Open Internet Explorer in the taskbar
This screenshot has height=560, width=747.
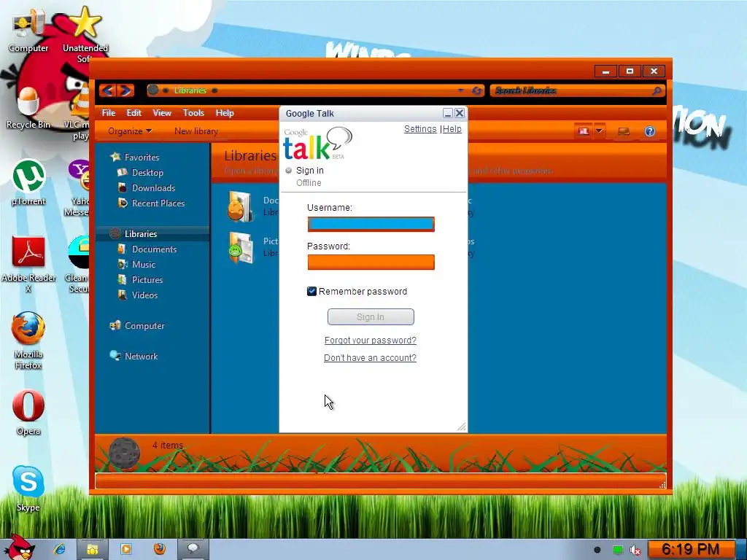(59, 549)
